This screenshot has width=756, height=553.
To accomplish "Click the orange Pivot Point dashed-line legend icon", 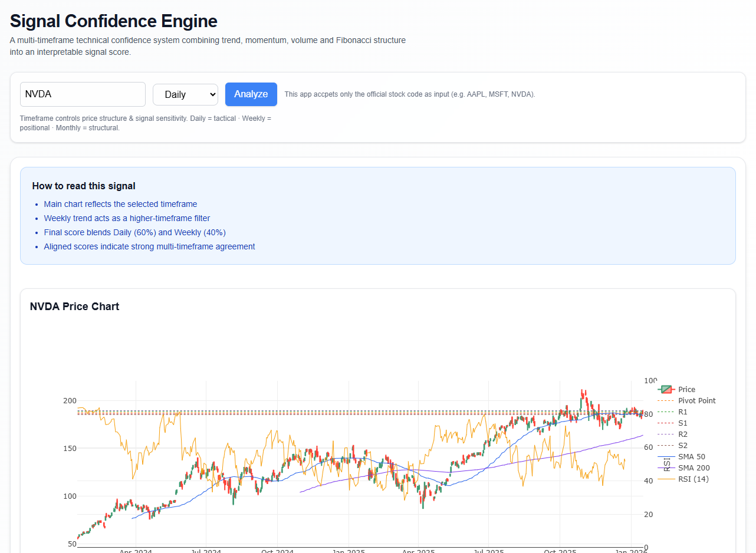I will 665,400.
